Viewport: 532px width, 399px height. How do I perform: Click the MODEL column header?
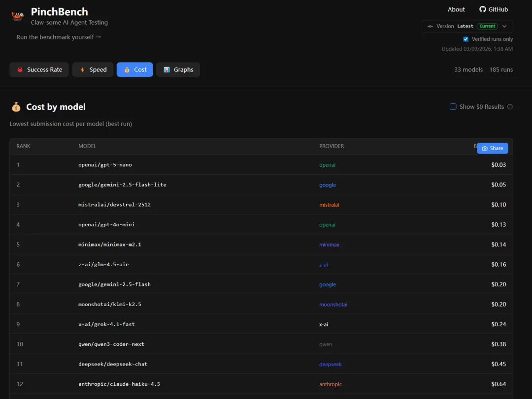87,146
